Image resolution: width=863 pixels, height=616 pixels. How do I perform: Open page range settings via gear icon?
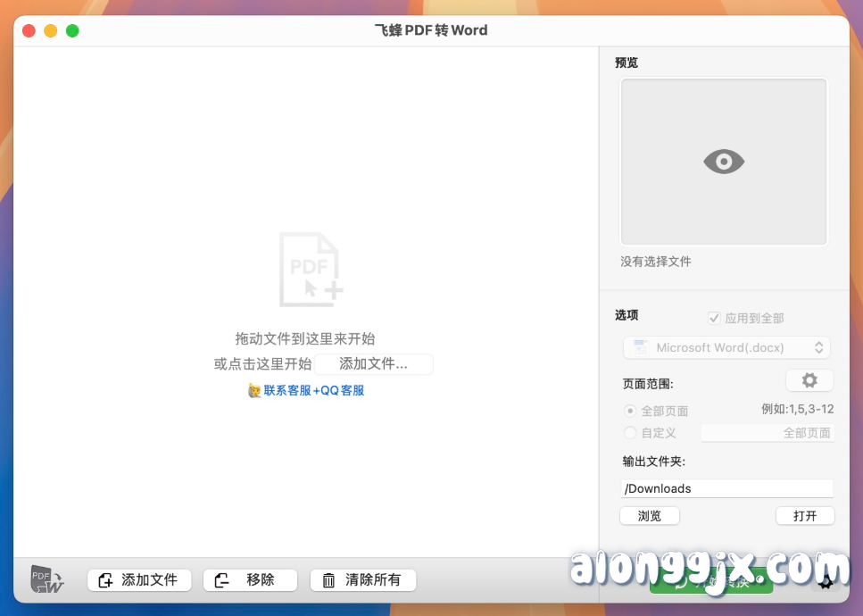point(809,379)
